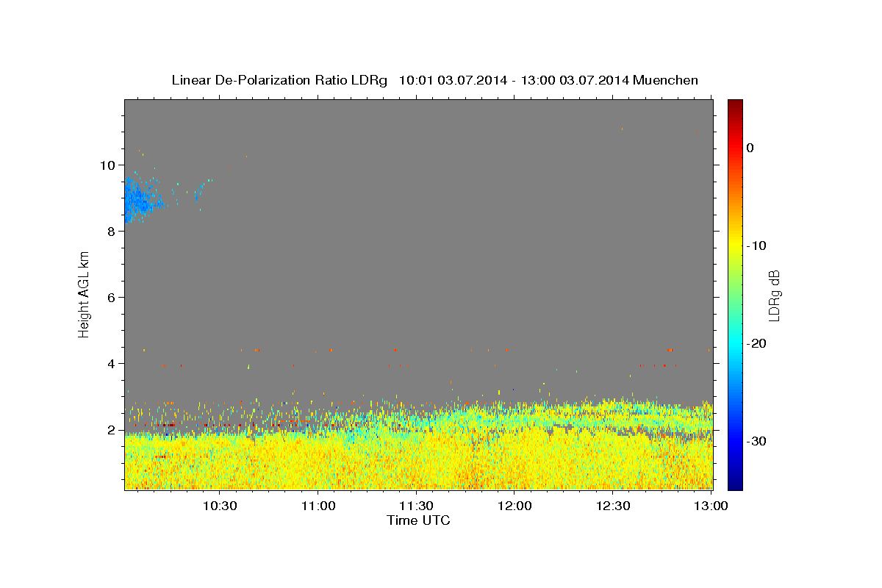Click the 'Muenchen' location text in title
This screenshot has width=882, height=588.
[x=665, y=80]
